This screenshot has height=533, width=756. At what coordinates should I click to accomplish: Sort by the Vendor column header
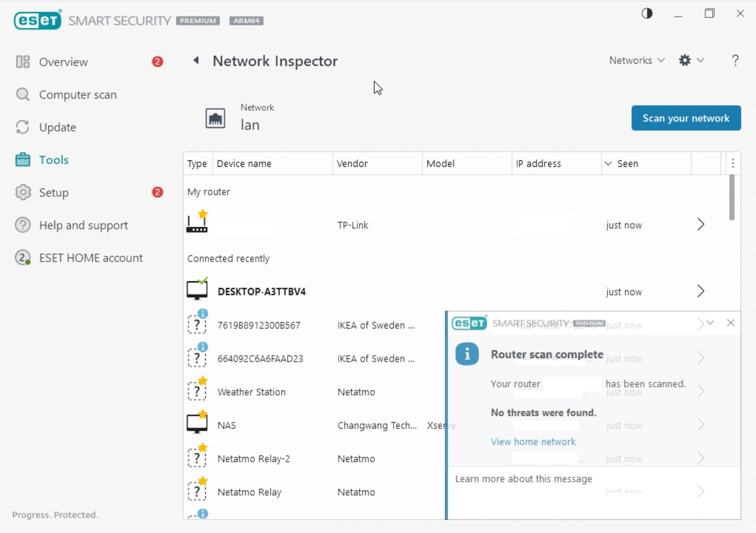(x=377, y=163)
